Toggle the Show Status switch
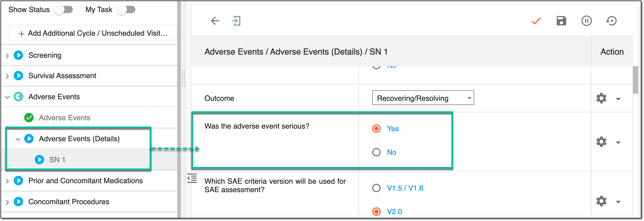The image size is (644, 221). pyautogui.click(x=63, y=10)
